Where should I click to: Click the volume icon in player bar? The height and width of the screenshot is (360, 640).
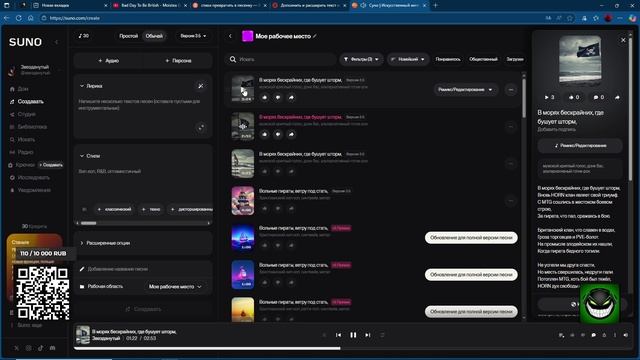626,335
